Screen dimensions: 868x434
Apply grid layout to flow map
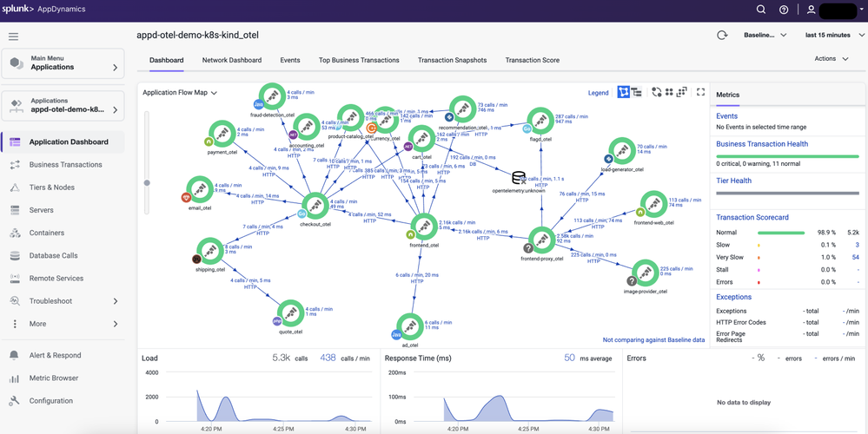(x=669, y=92)
